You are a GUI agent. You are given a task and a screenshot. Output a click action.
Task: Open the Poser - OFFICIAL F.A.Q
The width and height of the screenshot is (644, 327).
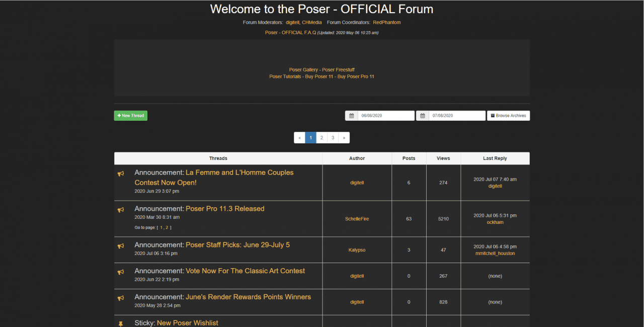(x=291, y=32)
